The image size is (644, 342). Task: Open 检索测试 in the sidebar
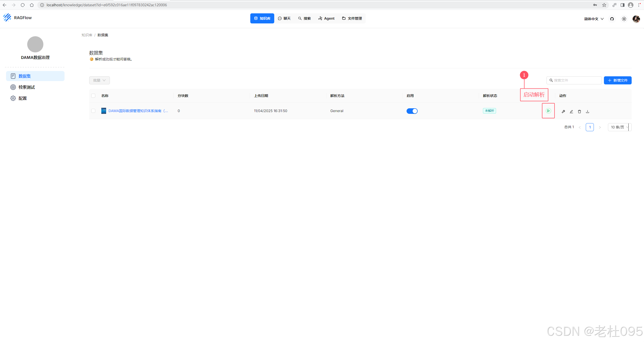[x=26, y=87]
